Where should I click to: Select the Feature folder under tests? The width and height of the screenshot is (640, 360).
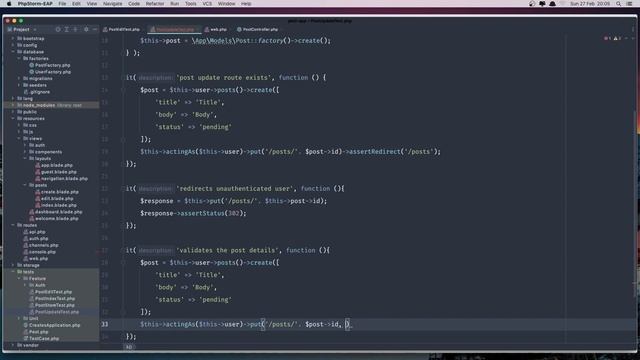(34, 278)
